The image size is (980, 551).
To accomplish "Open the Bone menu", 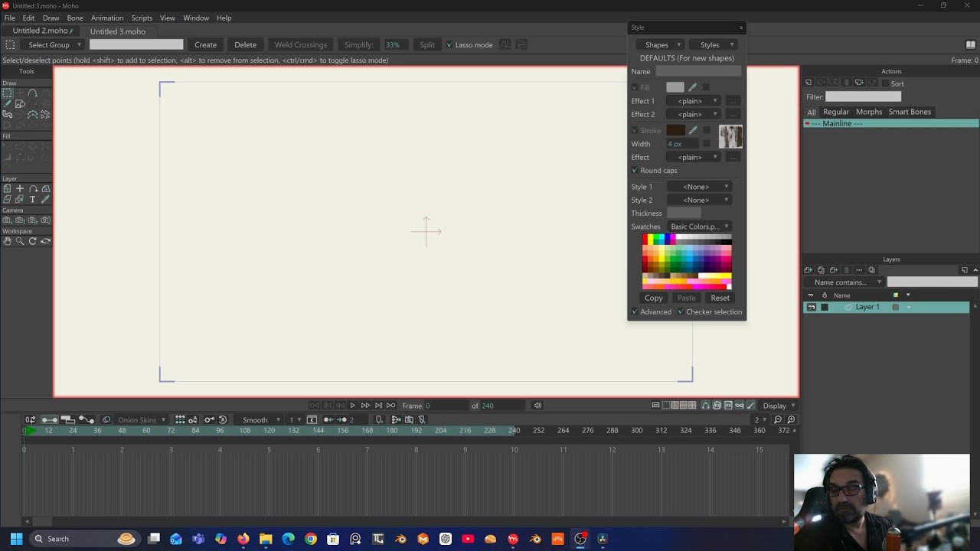I will coord(75,18).
